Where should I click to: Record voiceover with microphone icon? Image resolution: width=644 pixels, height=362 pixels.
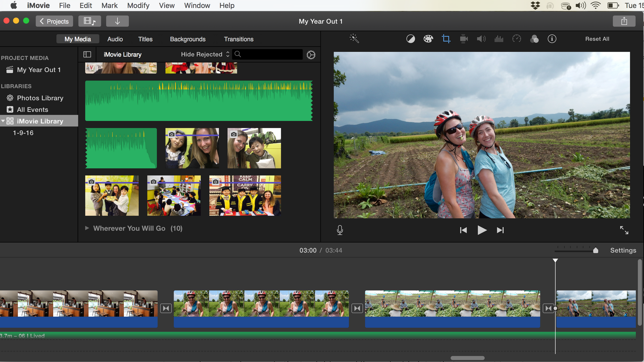340,230
